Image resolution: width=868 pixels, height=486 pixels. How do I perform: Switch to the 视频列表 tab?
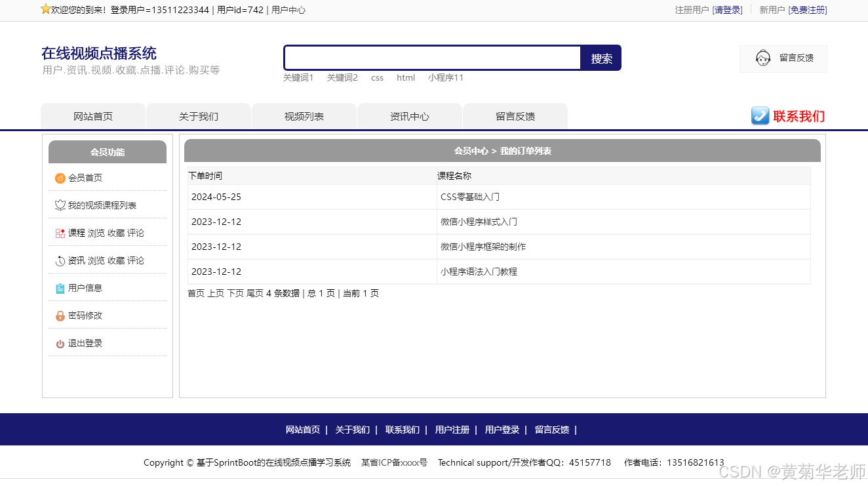[304, 115]
